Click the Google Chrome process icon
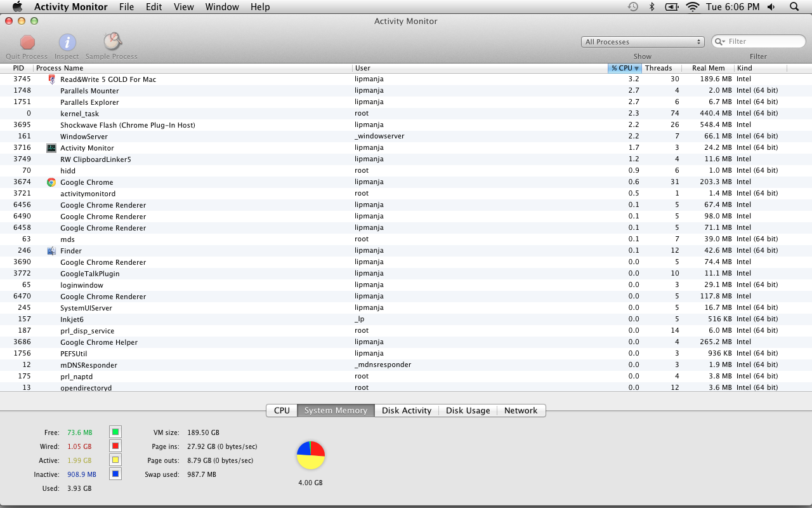This screenshot has height=508, width=812. (51, 182)
